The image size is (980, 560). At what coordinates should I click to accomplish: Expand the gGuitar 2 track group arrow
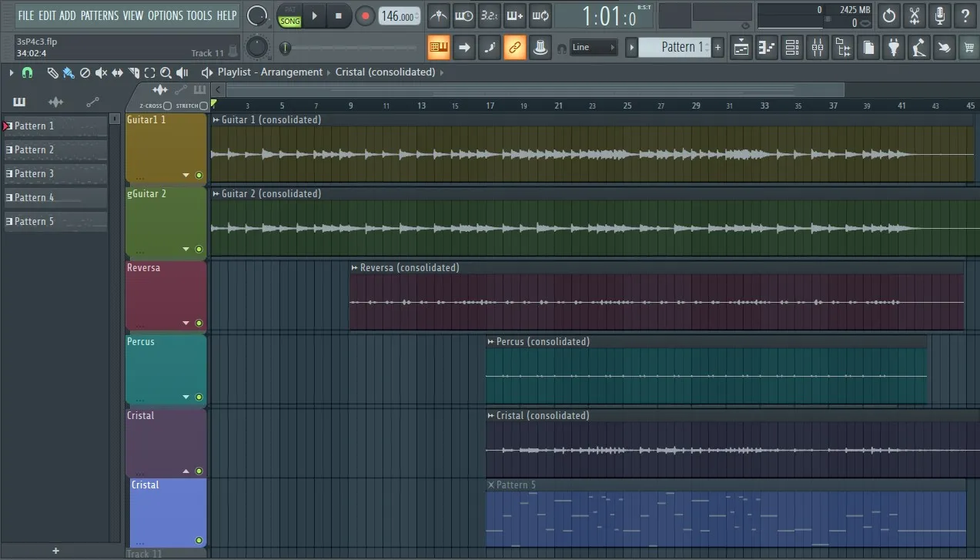tap(186, 250)
